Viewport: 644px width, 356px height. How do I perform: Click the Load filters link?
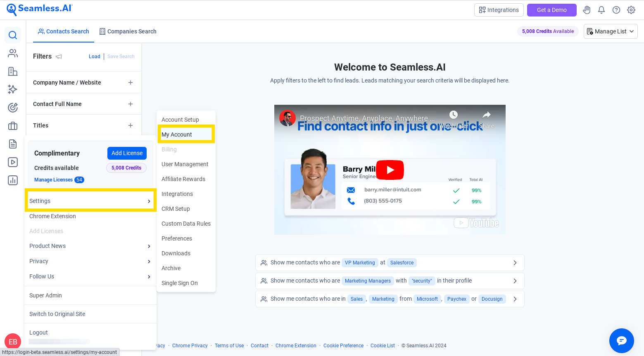tap(95, 57)
